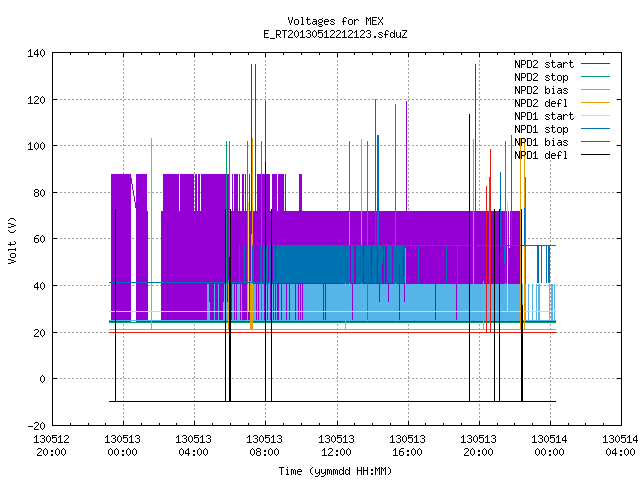Click the 'Time (yymmdd HH:MM)' x-axis label
640x480 pixels.
[x=336, y=471]
